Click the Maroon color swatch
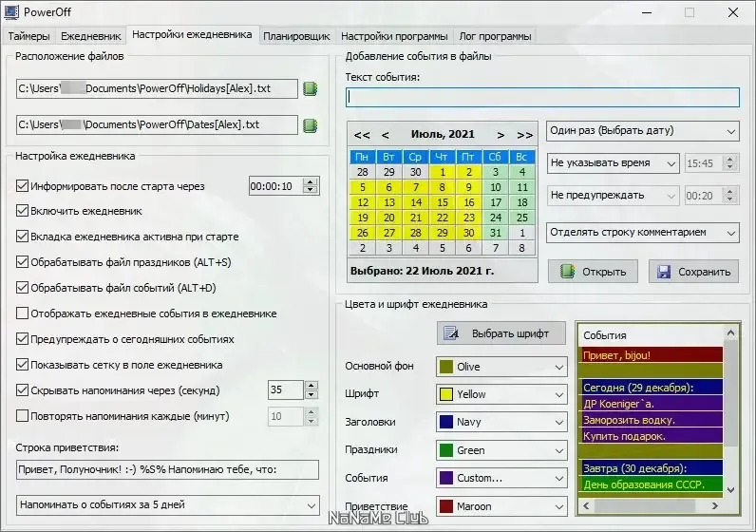The height and width of the screenshot is (532, 756). (x=446, y=506)
